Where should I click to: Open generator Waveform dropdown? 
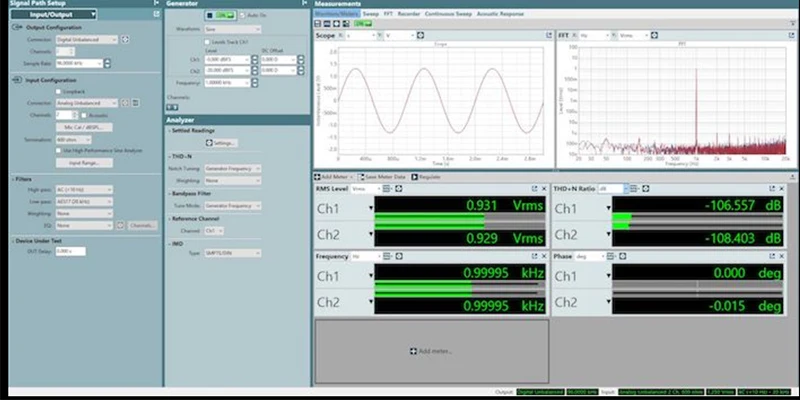click(233, 30)
